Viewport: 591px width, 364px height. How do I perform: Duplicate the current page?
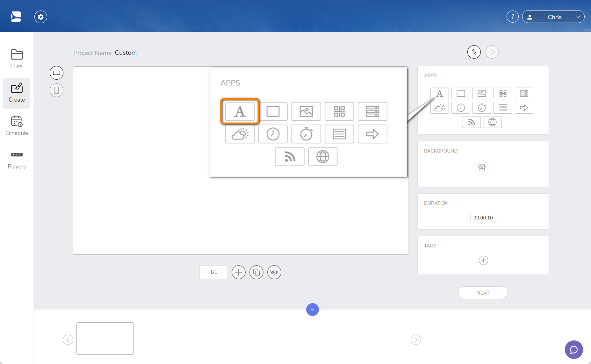[x=256, y=272]
